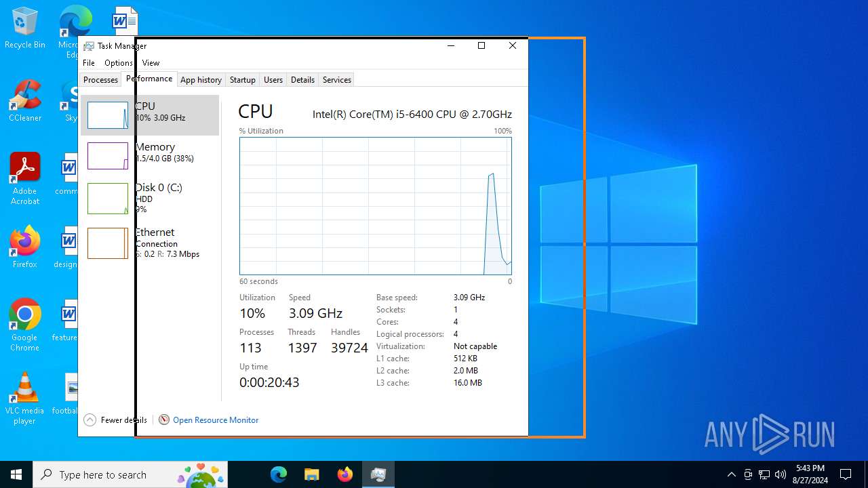The image size is (868, 488).
Task: Open Firefox from the taskbar
Action: click(345, 474)
